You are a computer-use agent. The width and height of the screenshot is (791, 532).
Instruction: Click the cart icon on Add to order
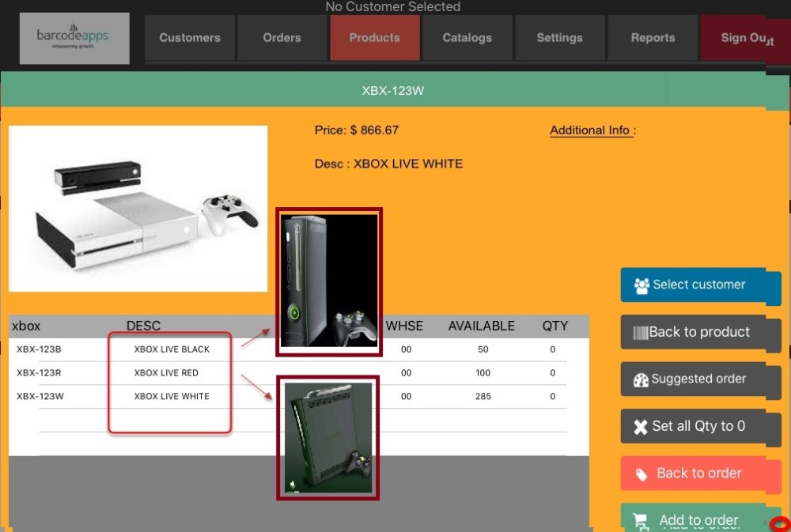point(640,520)
